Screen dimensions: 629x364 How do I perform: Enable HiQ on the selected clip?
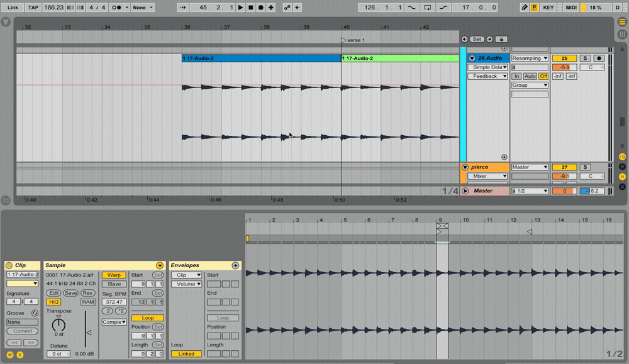point(53,302)
